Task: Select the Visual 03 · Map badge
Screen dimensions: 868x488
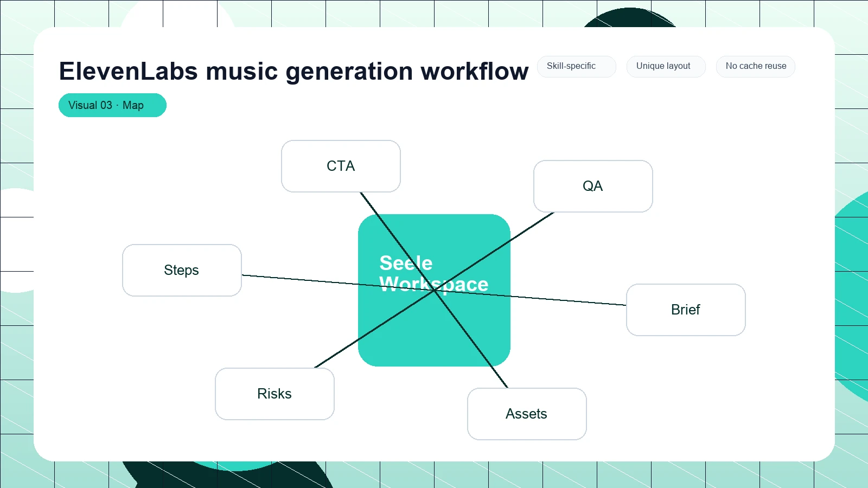Action: coord(112,105)
